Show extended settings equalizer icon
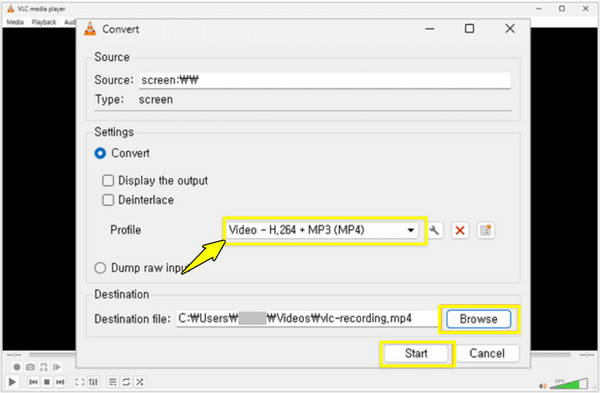The height and width of the screenshot is (393, 600). [93, 382]
